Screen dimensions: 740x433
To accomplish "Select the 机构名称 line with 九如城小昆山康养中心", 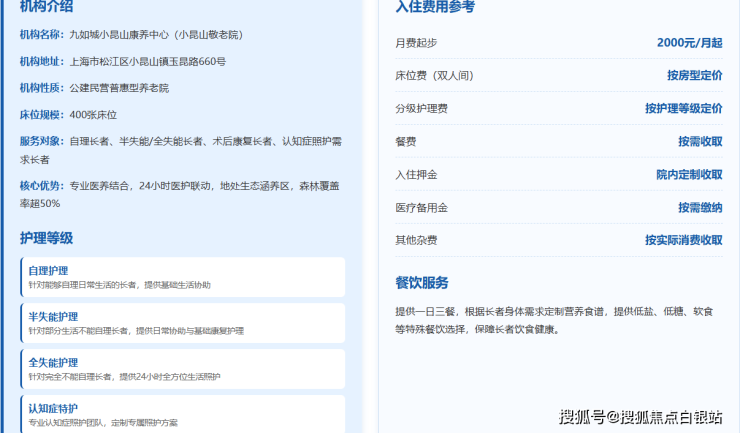I will [131, 35].
